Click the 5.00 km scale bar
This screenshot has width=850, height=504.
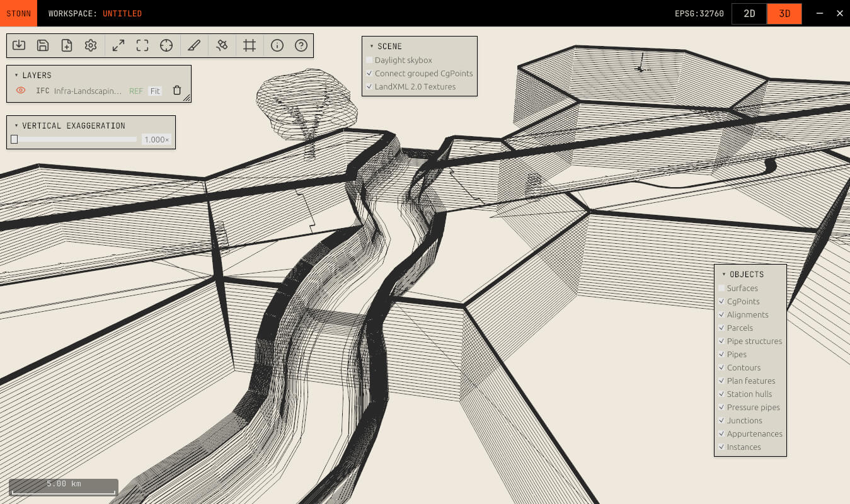(64, 488)
